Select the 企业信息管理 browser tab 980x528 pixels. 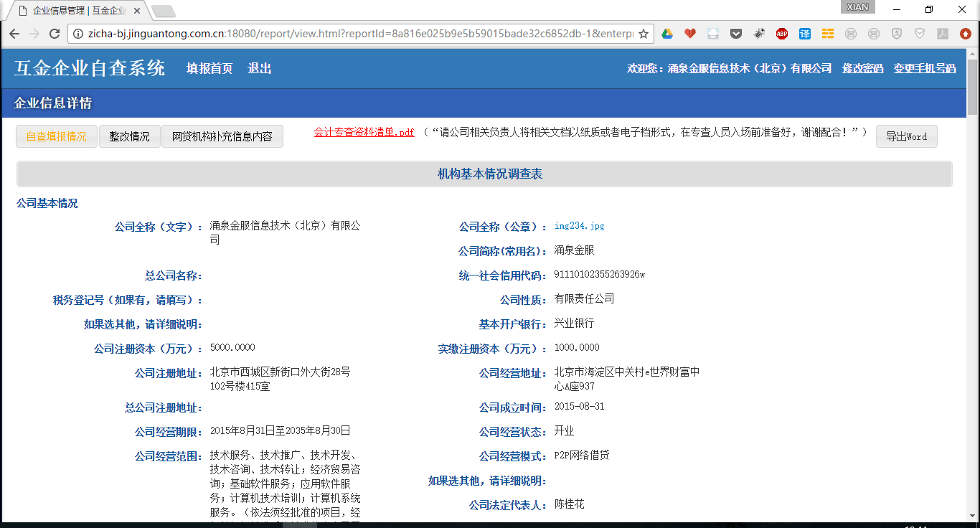click(x=79, y=11)
